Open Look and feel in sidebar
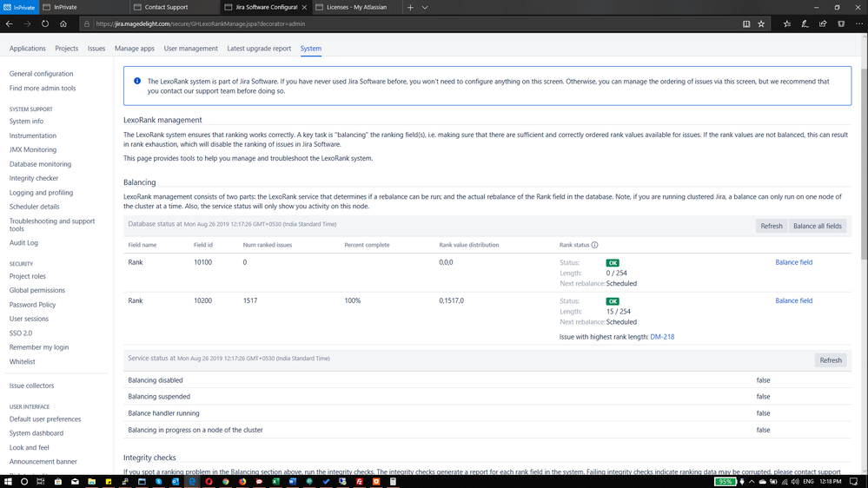The image size is (868, 488). (29, 447)
